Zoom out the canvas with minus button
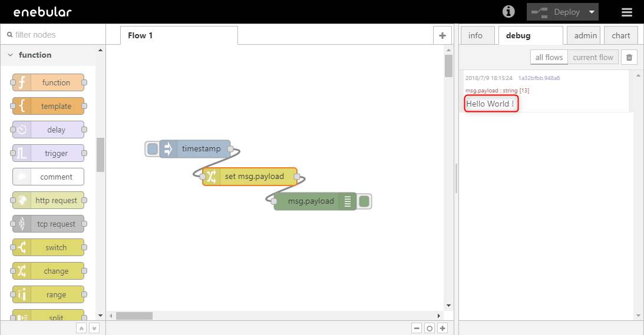644x335 pixels. (x=417, y=328)
